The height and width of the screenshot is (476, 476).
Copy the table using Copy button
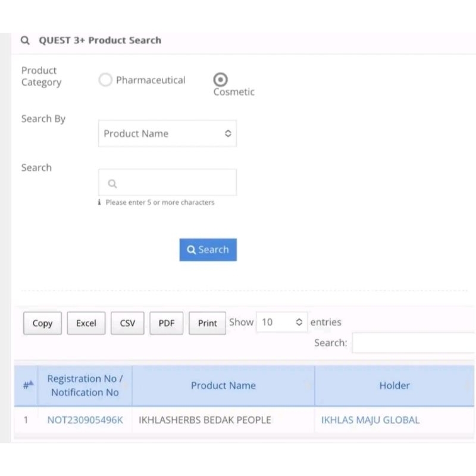(x=42, y=323)
